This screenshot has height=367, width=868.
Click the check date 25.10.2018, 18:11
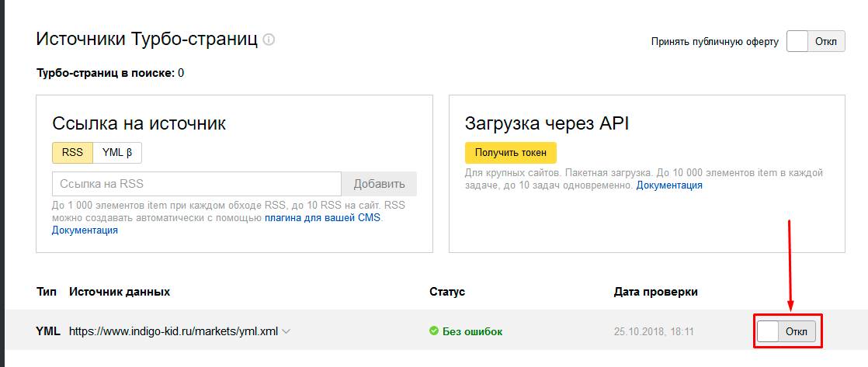(654, 331)
